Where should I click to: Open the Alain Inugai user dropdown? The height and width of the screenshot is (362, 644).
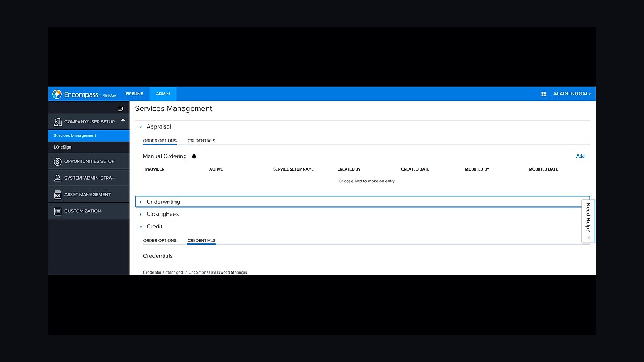tap(572, 94)
